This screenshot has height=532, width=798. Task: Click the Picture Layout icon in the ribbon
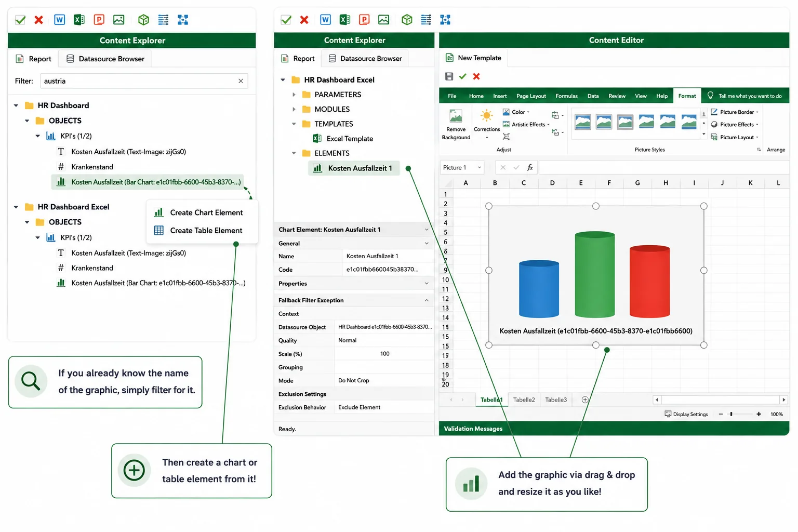click(x=714, y=137)
